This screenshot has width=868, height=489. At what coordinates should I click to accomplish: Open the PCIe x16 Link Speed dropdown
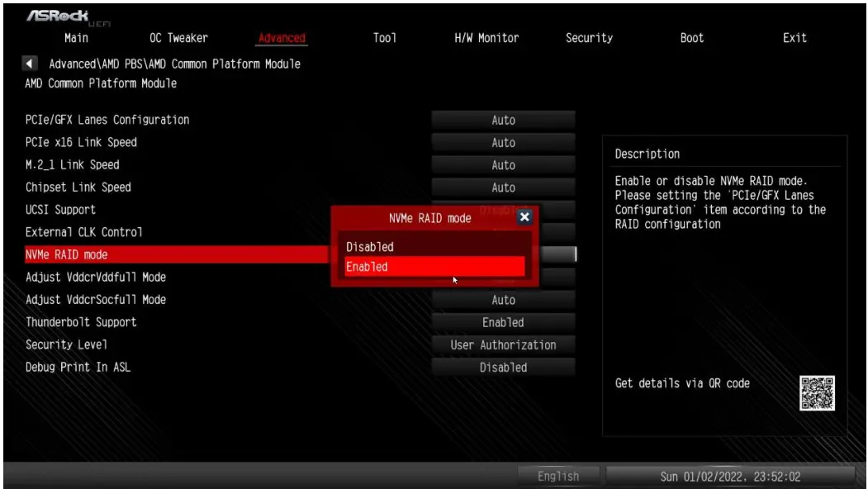[x=503, y=142]
